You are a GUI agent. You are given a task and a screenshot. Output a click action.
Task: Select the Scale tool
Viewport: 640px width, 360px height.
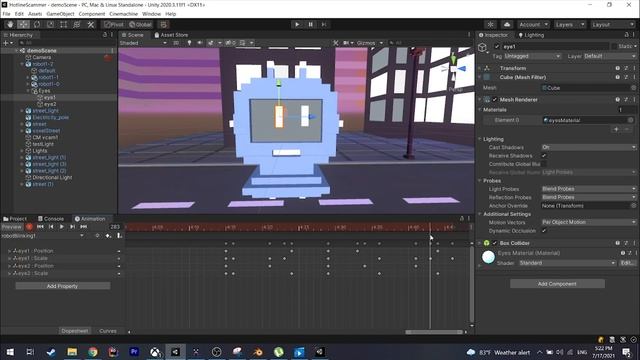point(50,24)
